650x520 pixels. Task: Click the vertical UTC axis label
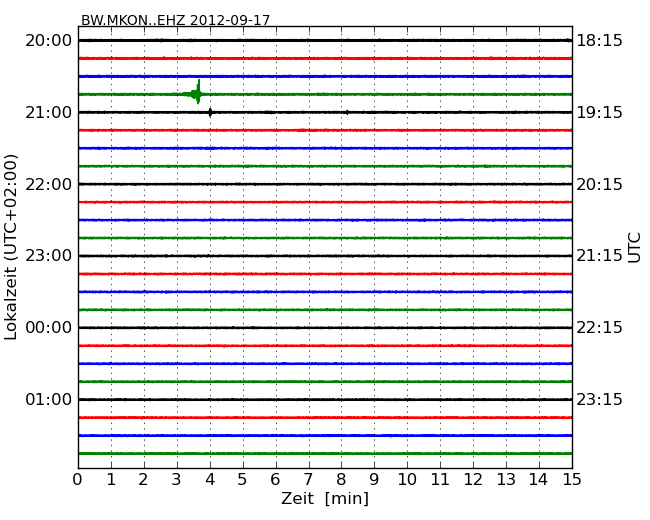pyautogui.click(x=634, y=248)
